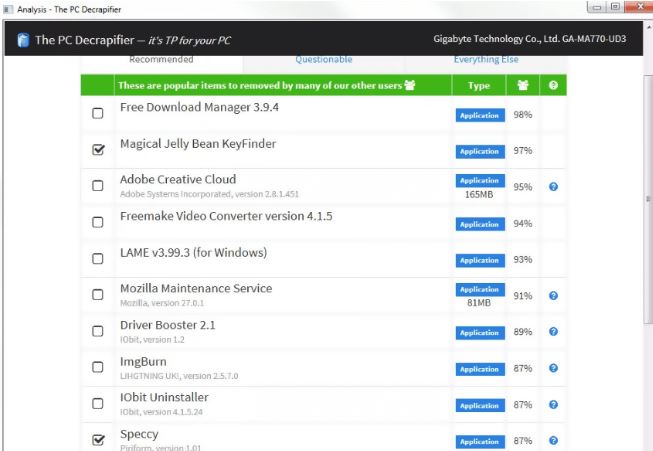
Task: Check the Mozilla Maintenance Service checkbox
Action: [x=97, y=294]
